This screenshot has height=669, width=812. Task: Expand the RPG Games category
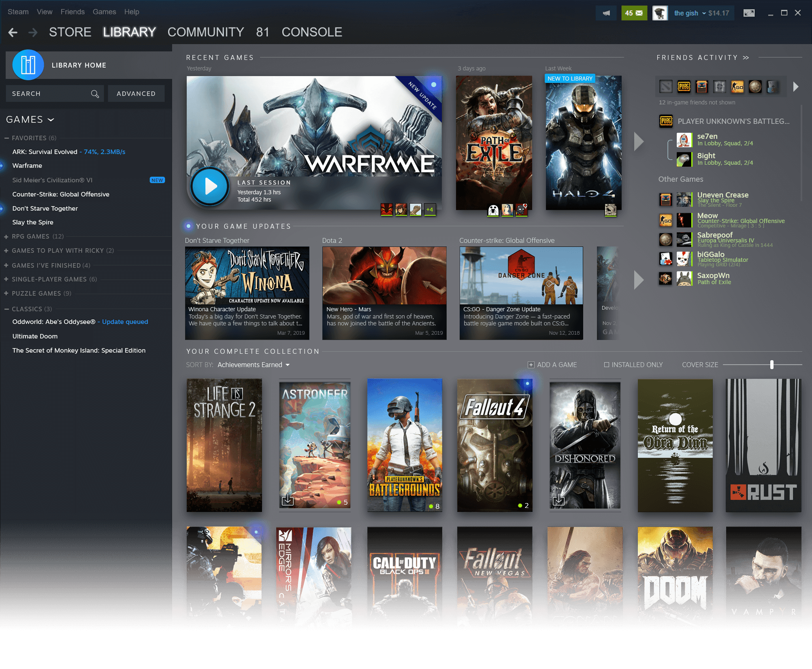pyautogui.click(x=6, y=236)
